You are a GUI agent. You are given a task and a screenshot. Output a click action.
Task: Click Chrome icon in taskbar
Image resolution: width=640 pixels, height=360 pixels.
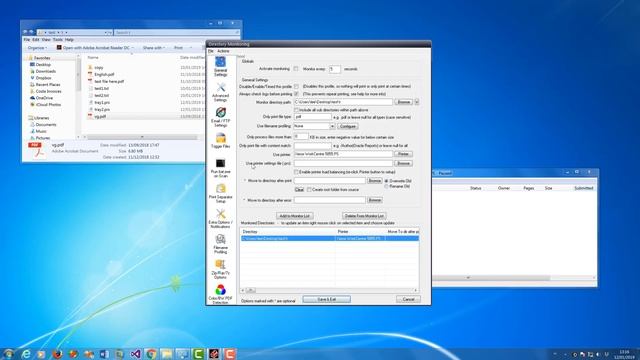151,354
